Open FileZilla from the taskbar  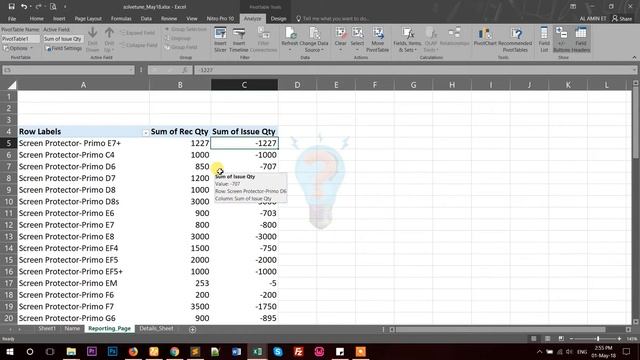pos(298,351)
